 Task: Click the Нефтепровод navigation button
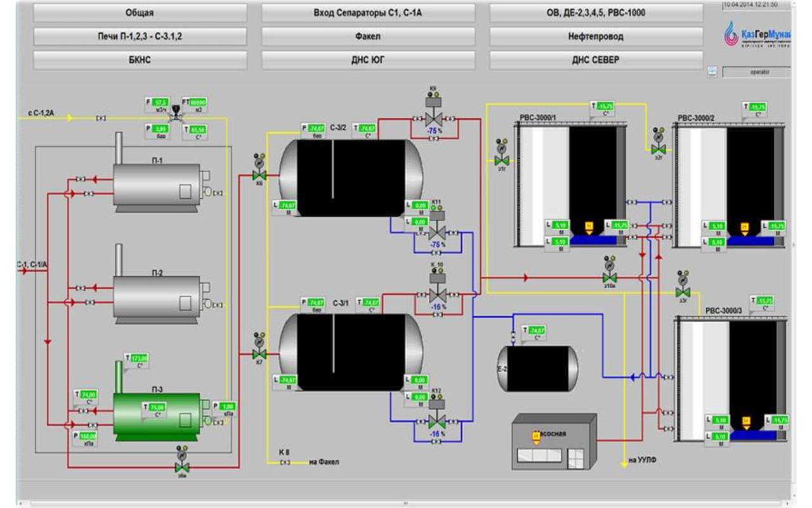pos(595,36)
